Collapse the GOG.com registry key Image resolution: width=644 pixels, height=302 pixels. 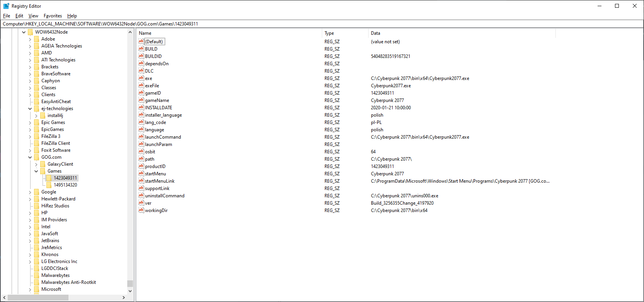point(30,157)
